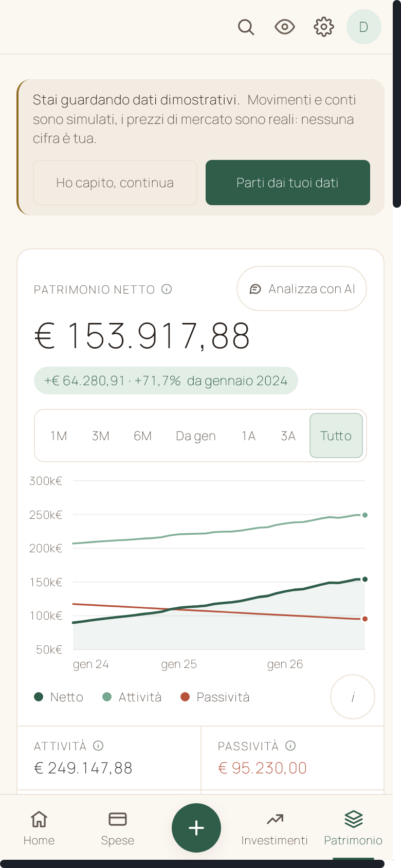Click the Netto line endpoint dot on chart
Viewport: 401px width, 868px height.
click(x=365, y=579)
